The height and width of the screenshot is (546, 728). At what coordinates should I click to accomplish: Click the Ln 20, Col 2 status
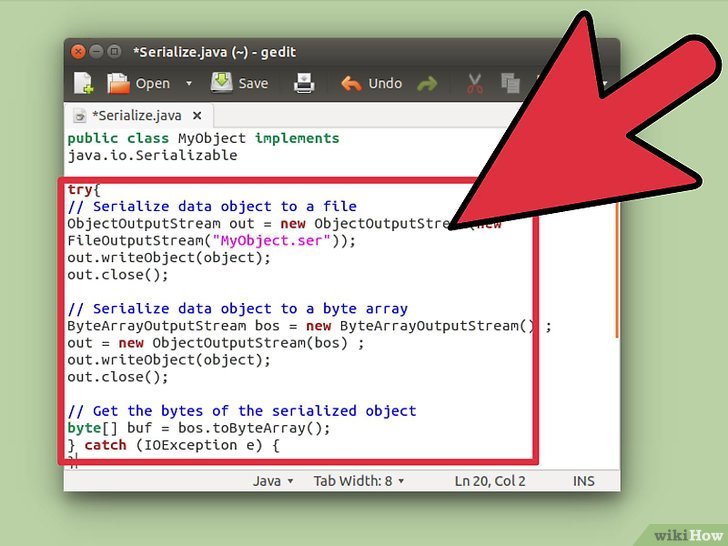tap(490, 481)
